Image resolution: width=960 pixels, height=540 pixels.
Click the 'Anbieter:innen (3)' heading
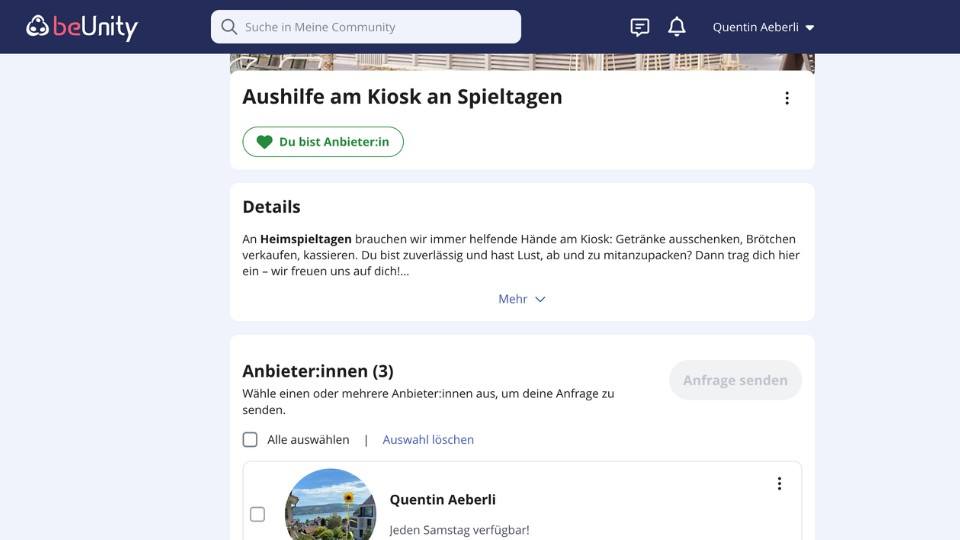click(318, 371)
